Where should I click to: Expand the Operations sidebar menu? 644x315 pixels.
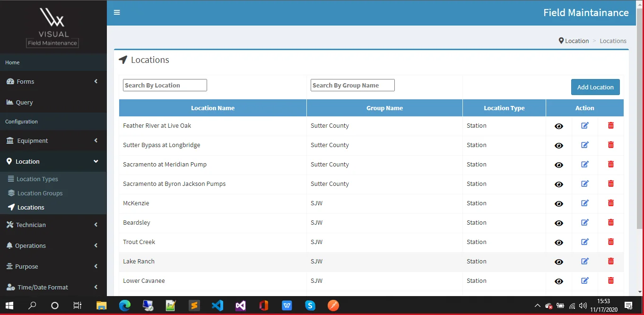point(53,245)
